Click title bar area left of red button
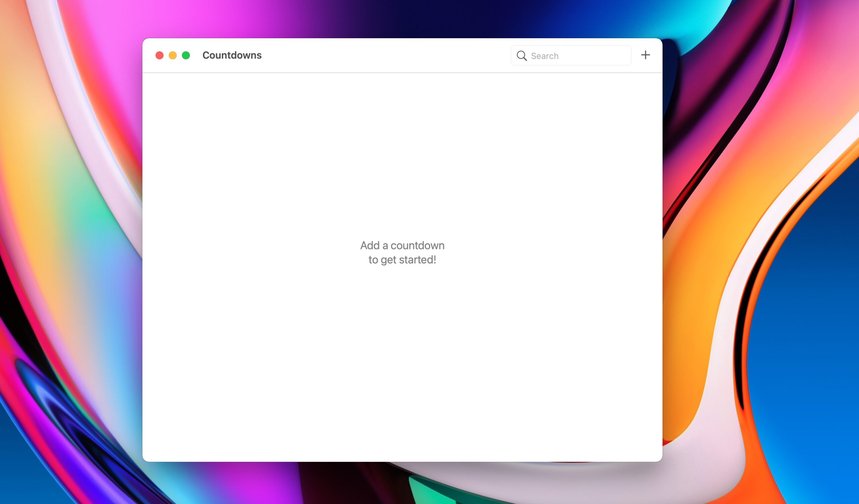The image size is (859, 504). (149, 55)
